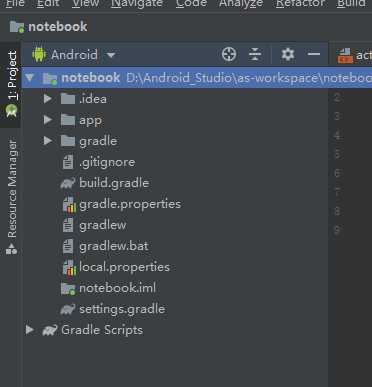Click the notebook folder icon in navigation bar
The image size is (372, 387).
pos(17,27)
